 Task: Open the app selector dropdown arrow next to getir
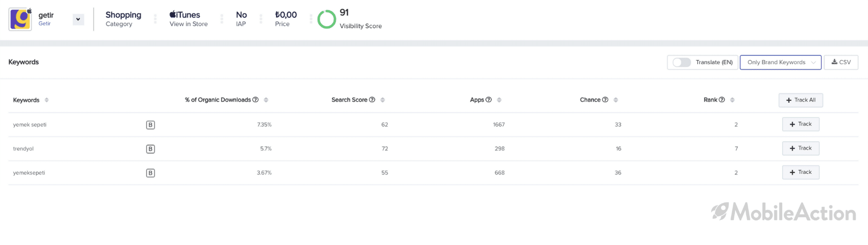point(78,19)
